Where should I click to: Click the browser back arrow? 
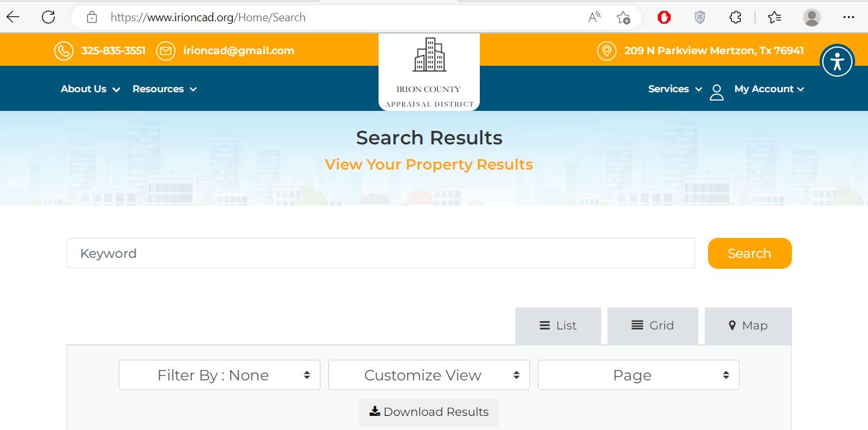click(x=13, y=17)
